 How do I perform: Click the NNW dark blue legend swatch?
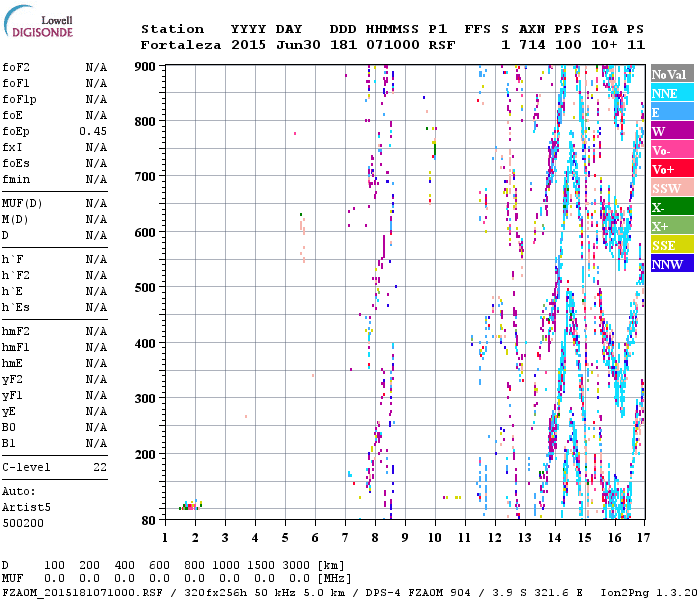pos(671,264)
